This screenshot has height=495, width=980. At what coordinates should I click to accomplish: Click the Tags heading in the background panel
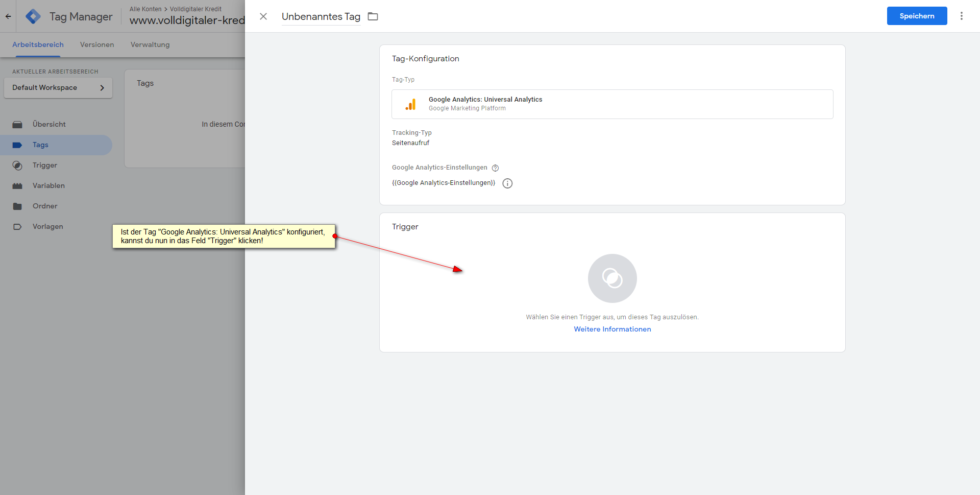(x=145, y=83)
